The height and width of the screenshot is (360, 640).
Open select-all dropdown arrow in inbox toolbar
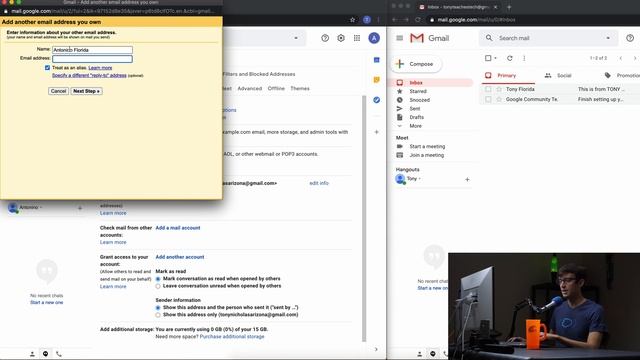[496, 58]
